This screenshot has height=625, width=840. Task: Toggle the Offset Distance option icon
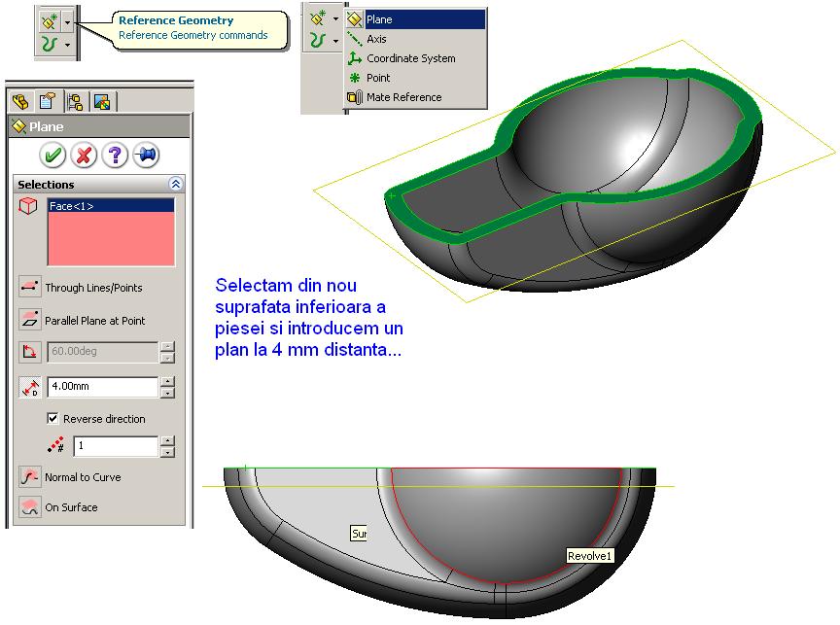click(29, 387)
